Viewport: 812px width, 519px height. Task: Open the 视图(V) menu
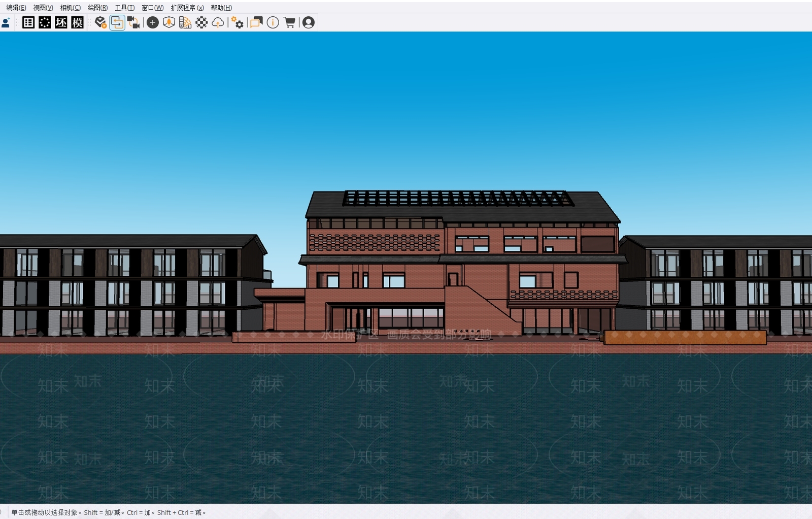pos(43,8)
